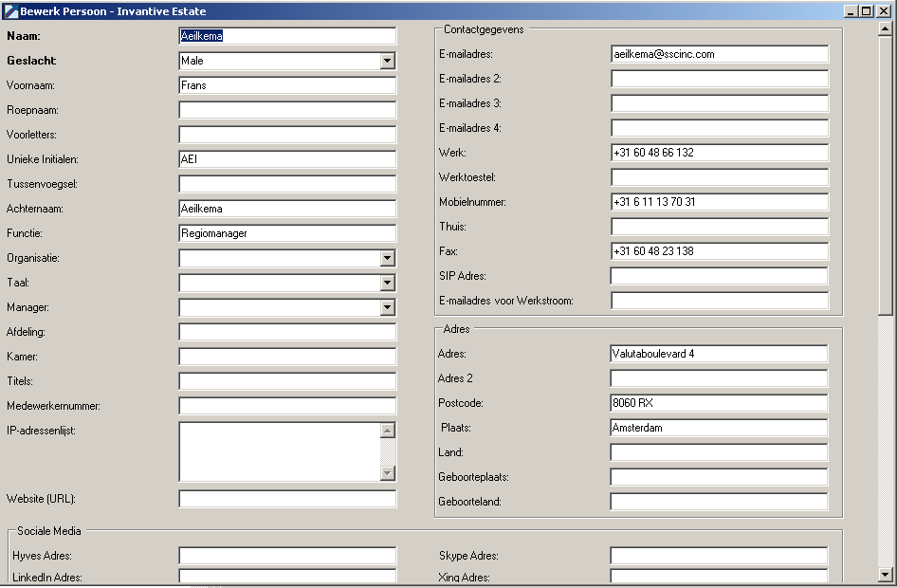897x588 pixels.
Task: Click the Fax number field
Action: (x=720, y=250)
